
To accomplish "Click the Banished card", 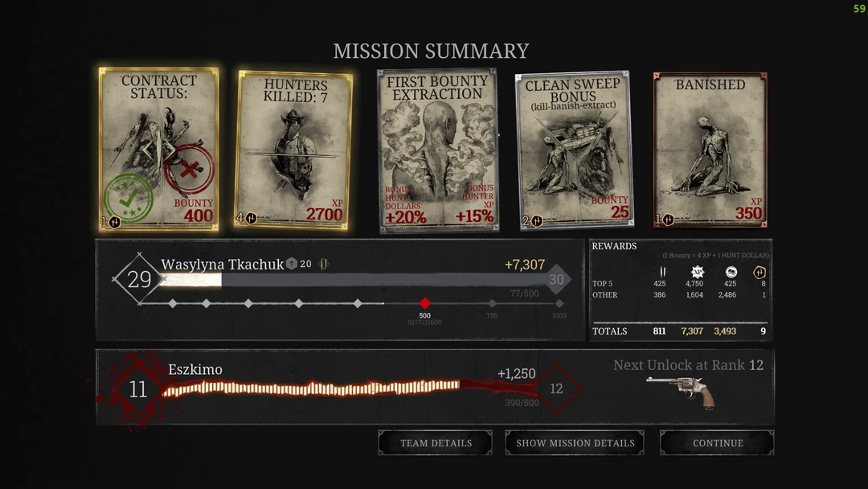I will coord(710,150).
